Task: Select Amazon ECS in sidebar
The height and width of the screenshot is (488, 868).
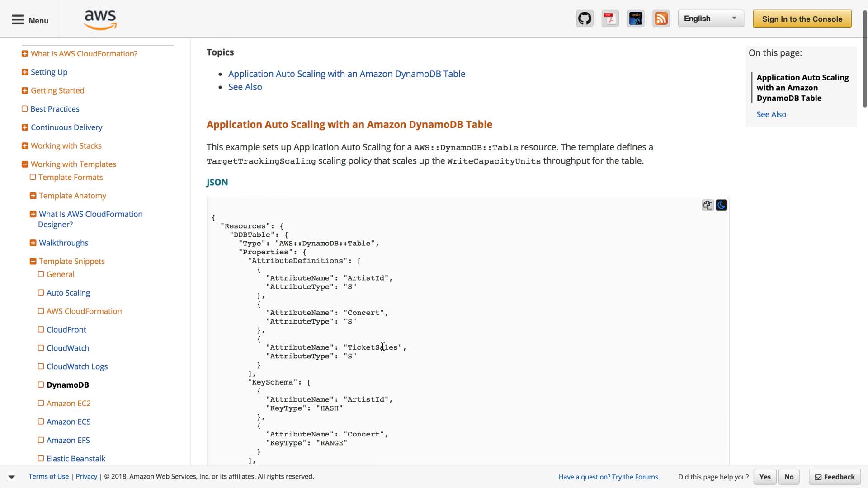Action: (x=68, y=422)
